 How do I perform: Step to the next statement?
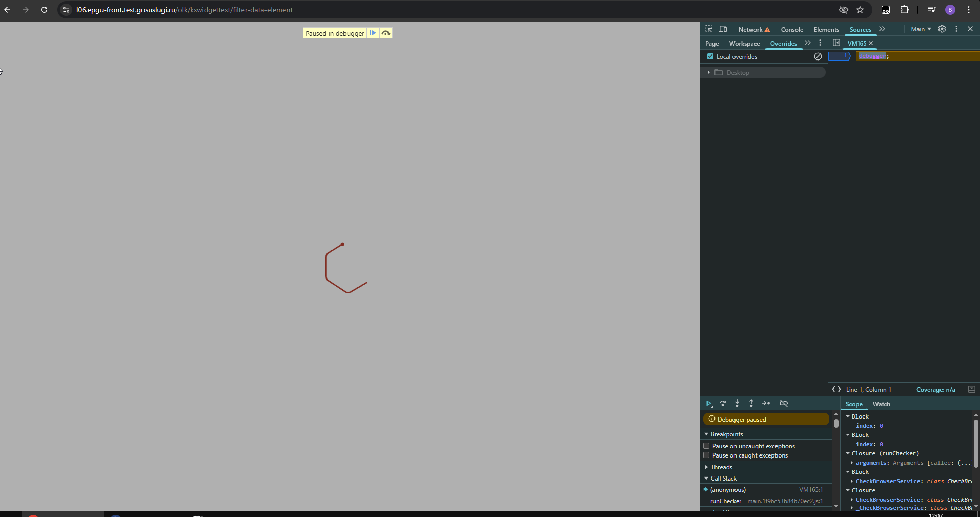coord(766,404)
